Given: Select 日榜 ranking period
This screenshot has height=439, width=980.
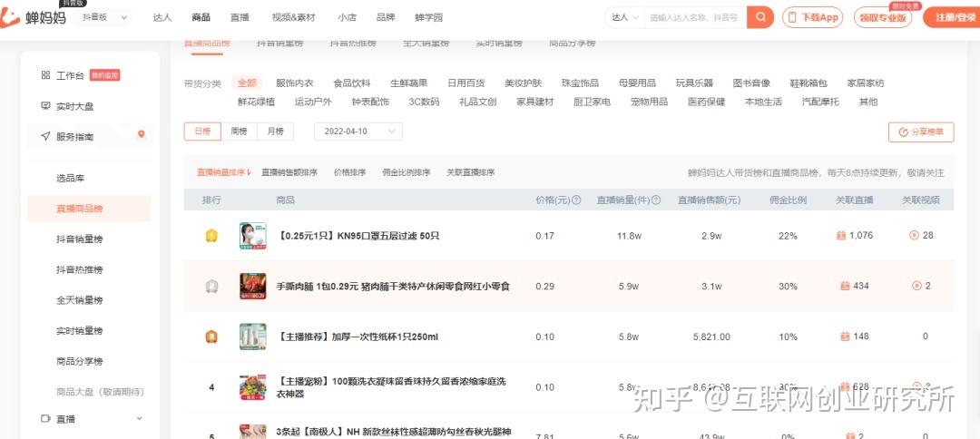Looking at the screenshot, I should (x=202, y=132).
